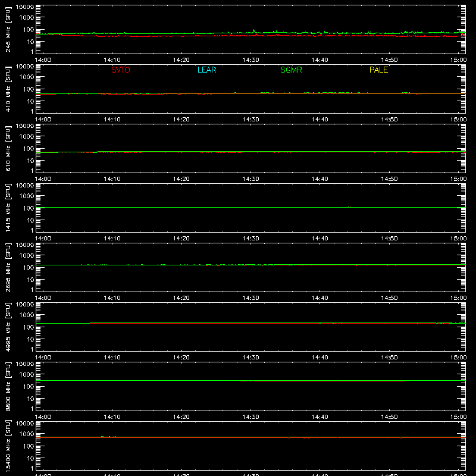Click the yellow PALE station legend label

point(378,70)
